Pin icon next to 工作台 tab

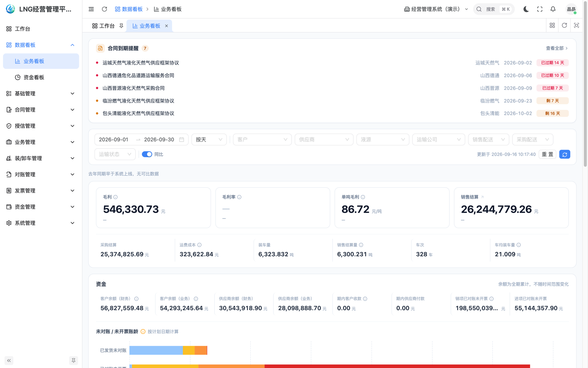pyautogui.click(x=121, y=26)
